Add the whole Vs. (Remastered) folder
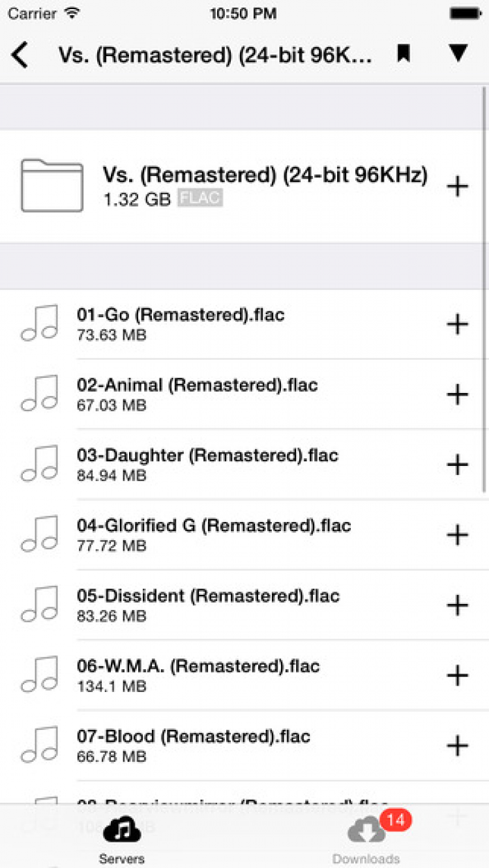 458,186
